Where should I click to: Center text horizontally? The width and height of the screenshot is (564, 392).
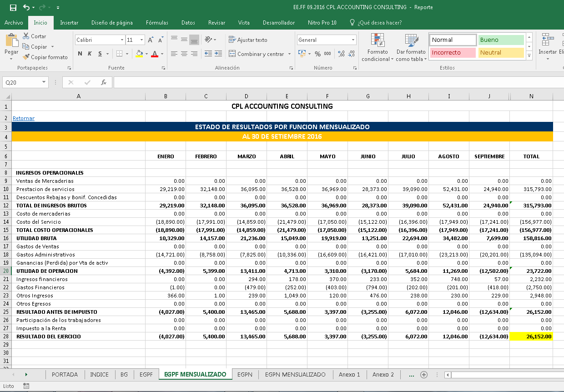[x=184, y=54]
